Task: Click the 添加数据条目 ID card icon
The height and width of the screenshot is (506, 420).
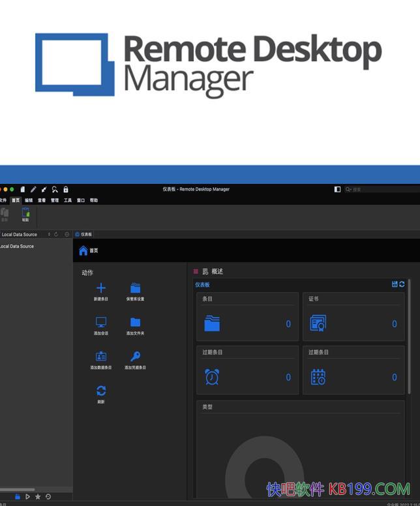Action: [x=101, y=357]
